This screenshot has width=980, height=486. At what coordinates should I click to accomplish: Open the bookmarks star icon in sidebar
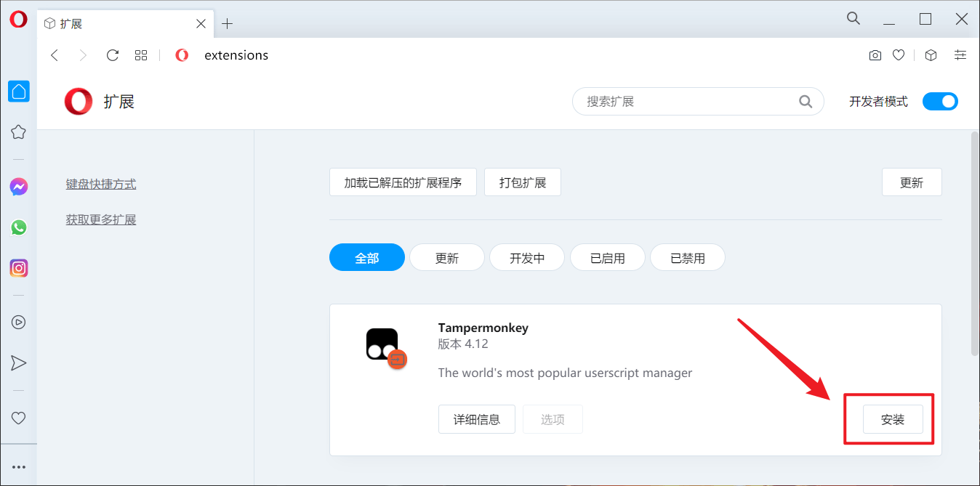pyautogui.click(x=18, y=131)
